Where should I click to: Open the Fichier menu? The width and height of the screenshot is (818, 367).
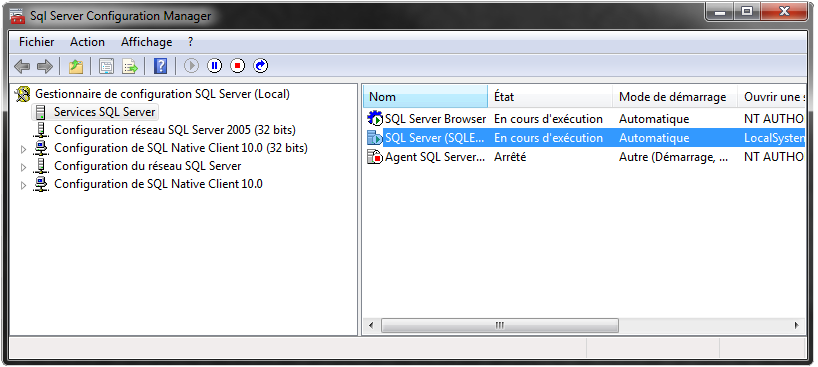click(x=37, y=42)
